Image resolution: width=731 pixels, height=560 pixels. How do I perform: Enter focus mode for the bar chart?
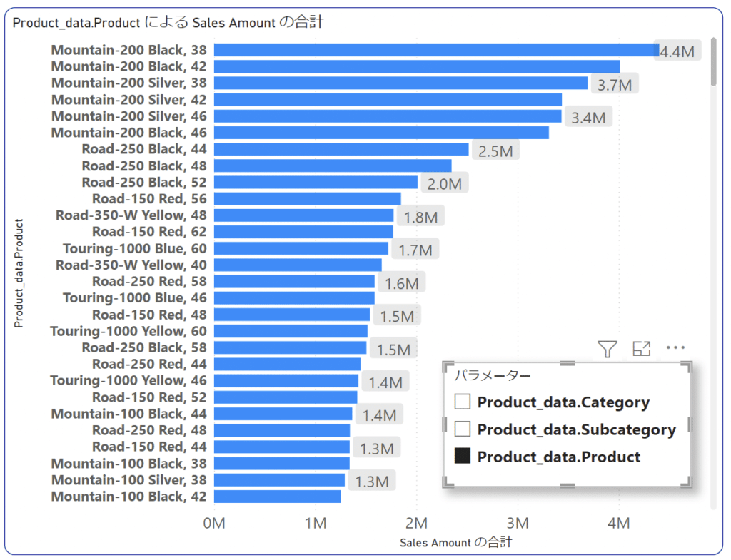pyautogui.click(x=641, y=348)
